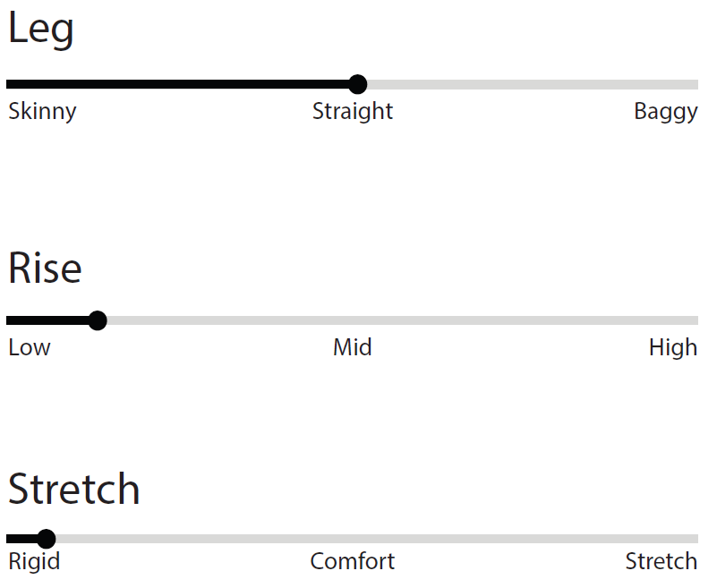This screenshot has width=717, height=588.
Task: Select the Low label under Rise
Action: point(30,347)
